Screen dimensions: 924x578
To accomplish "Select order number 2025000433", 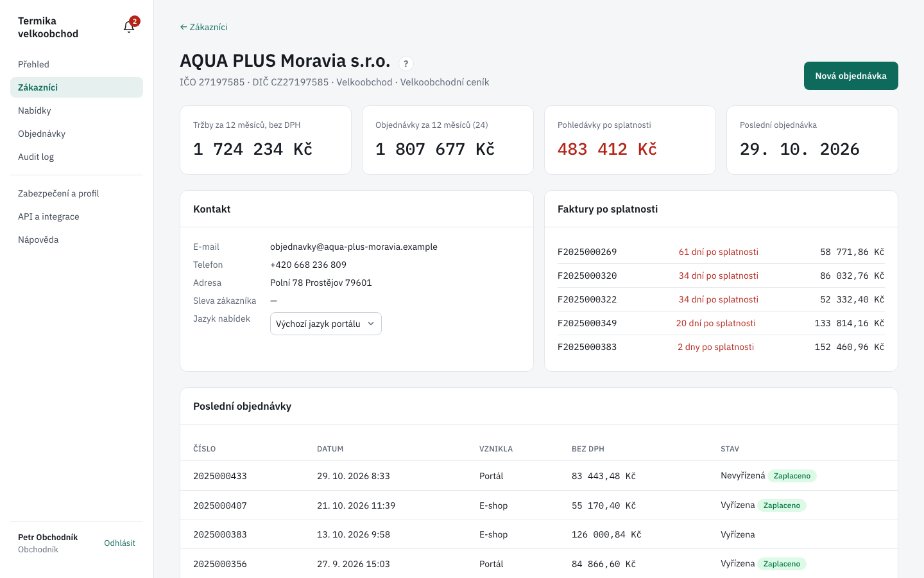I will 220,476.
